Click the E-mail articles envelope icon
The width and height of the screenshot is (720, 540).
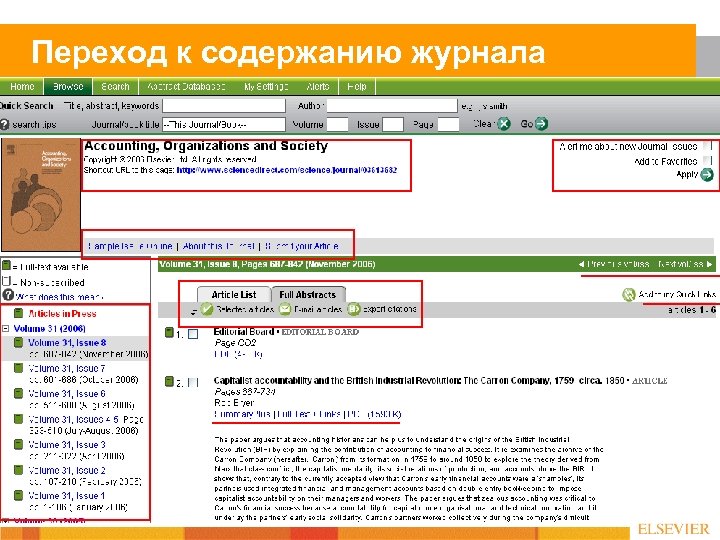click(285, 309)
